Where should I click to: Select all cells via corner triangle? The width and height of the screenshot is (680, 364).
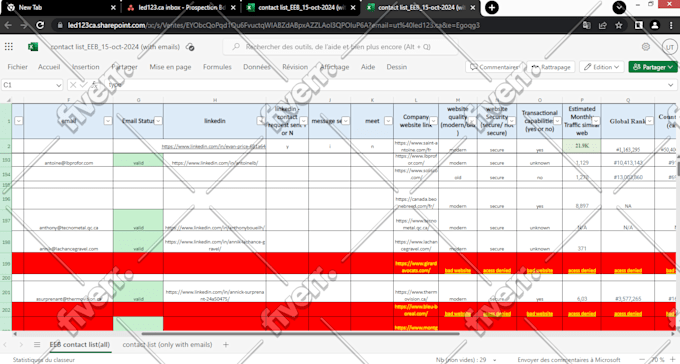8,100
